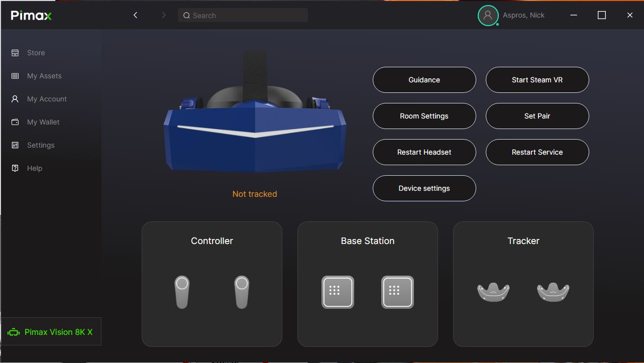Click the left tracker icon

coord(493,292)
